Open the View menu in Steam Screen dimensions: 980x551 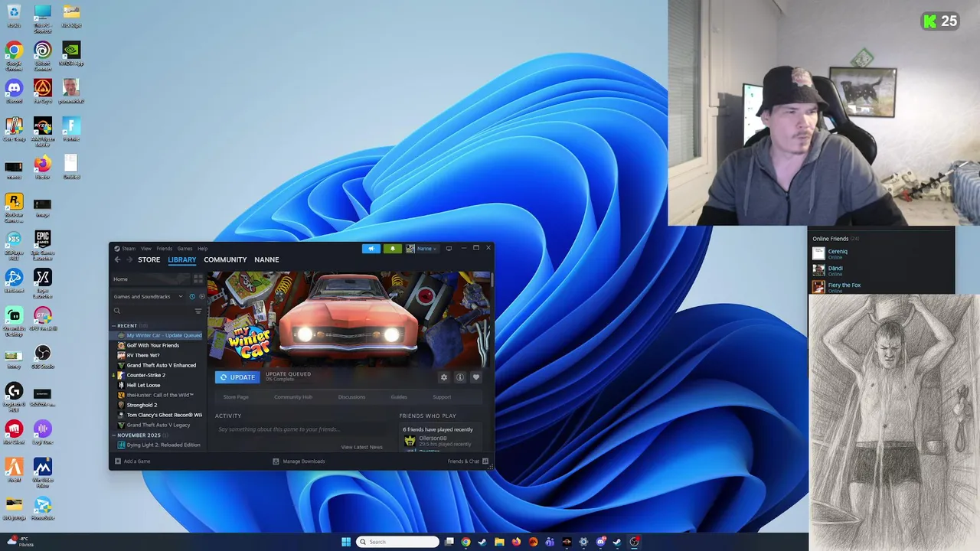tap(145, 249)
